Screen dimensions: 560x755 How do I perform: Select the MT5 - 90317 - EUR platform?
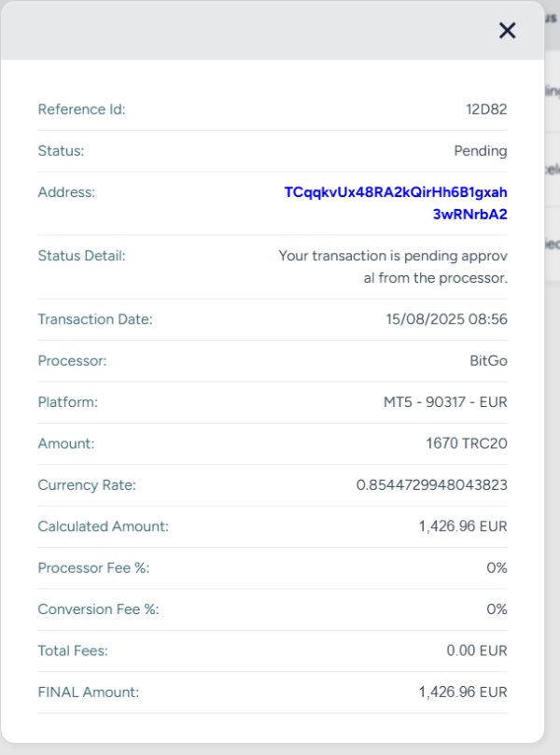[x=445, y=402]
